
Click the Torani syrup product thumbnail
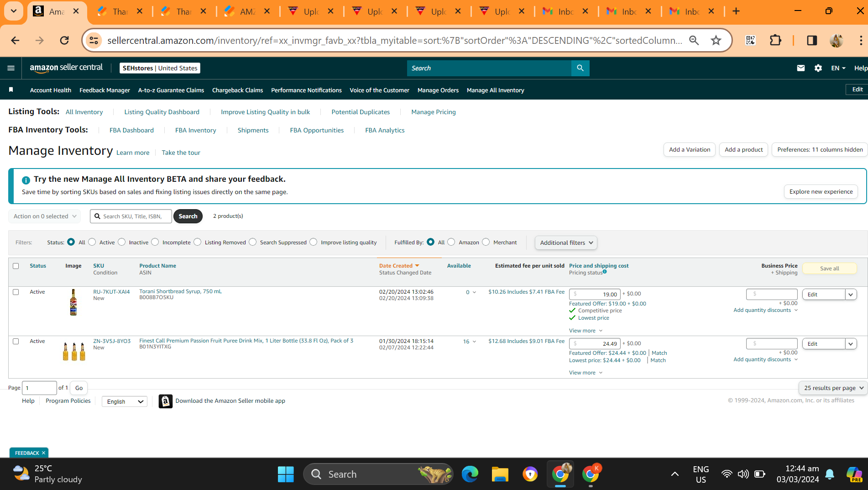pos(73,302)
